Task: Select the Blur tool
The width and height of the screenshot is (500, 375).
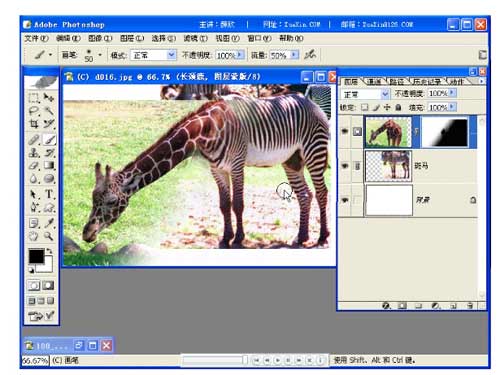Action: 34,179
